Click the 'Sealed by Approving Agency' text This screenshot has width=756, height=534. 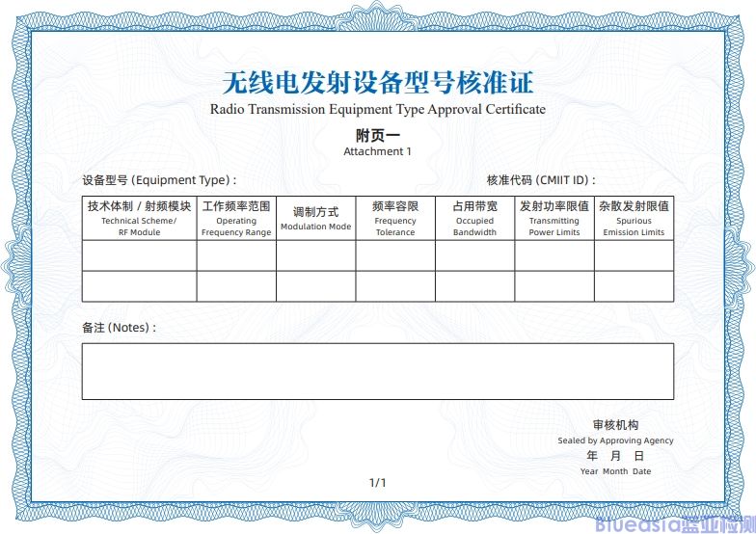click(x=615, y=441)
